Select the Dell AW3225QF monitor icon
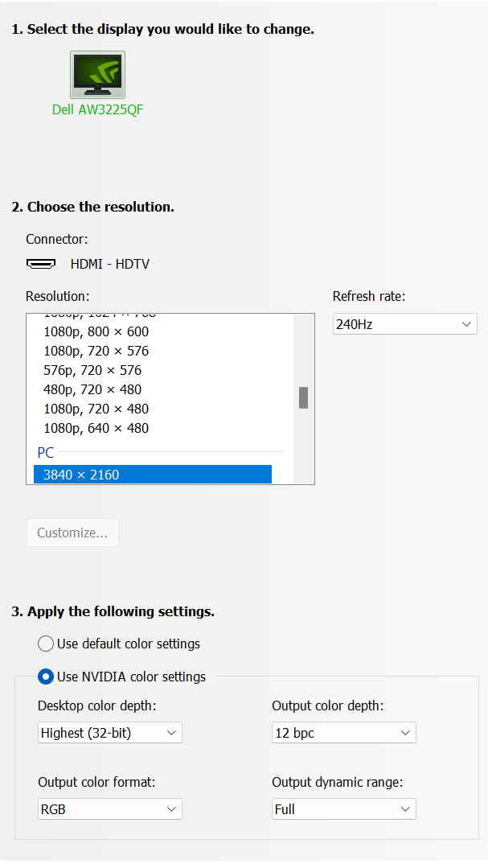 97,75
